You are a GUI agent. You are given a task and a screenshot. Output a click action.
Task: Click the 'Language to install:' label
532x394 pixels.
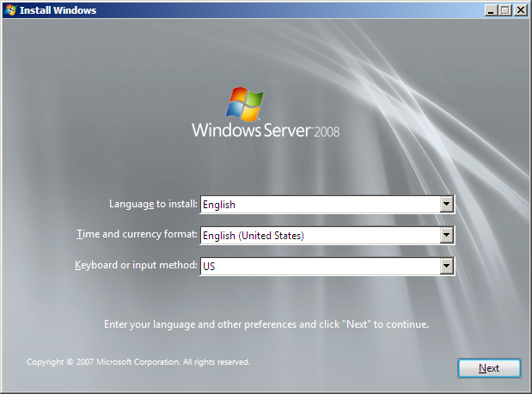pos(153,204)
